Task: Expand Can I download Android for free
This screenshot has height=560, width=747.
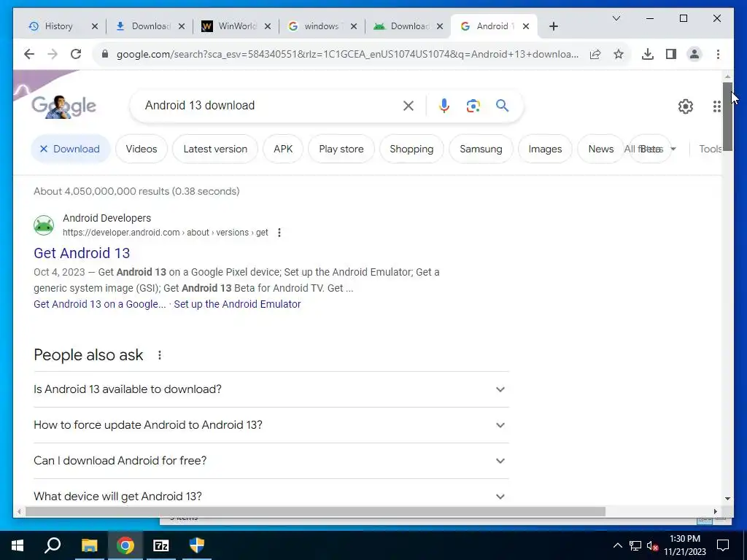Action: (271, 461)
